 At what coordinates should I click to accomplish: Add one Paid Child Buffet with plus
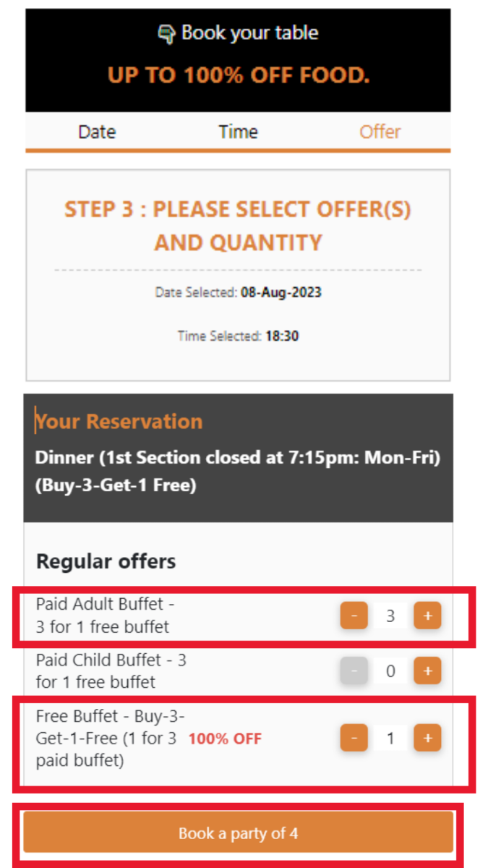pos(427,671)
